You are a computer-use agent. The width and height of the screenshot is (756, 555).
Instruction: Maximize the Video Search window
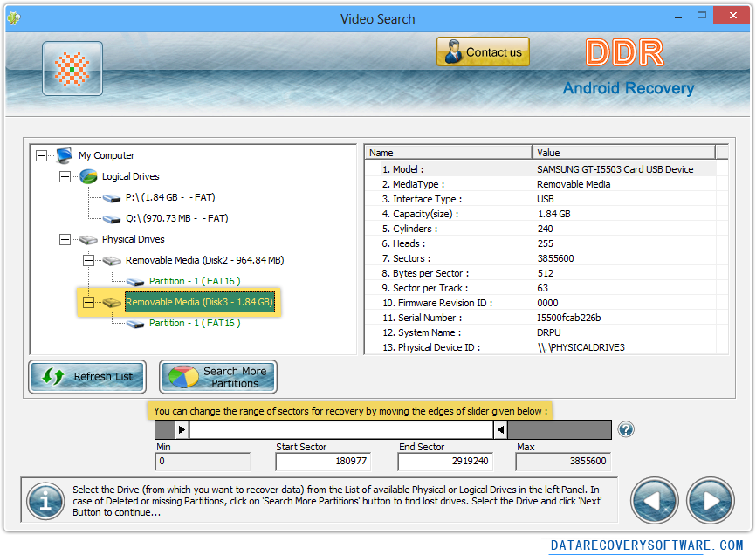[x=702, y=16]
